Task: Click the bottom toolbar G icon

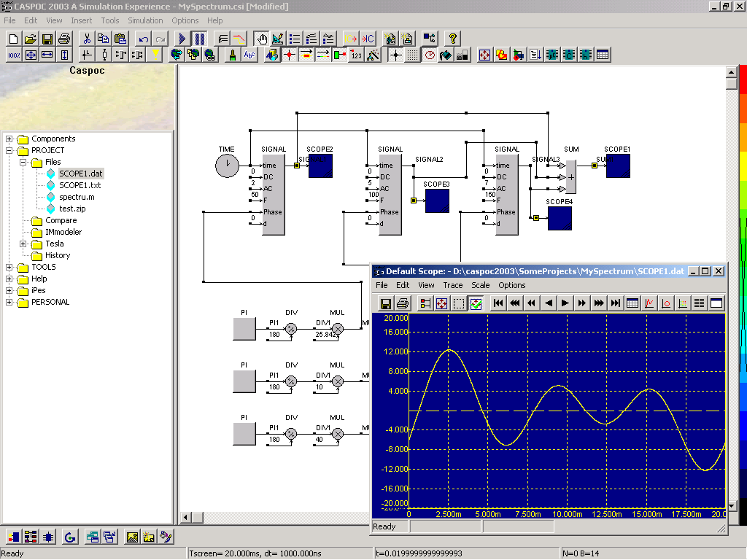Action: [x=70, y=537]
